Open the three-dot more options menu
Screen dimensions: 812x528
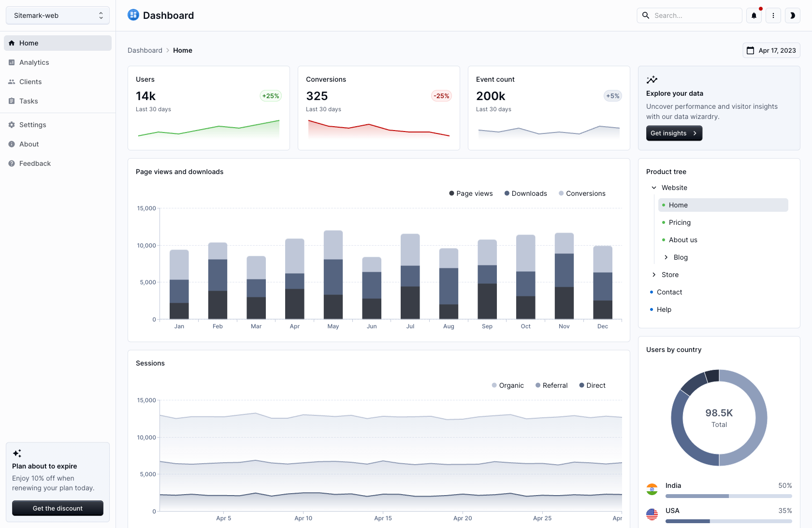(773, 15)
